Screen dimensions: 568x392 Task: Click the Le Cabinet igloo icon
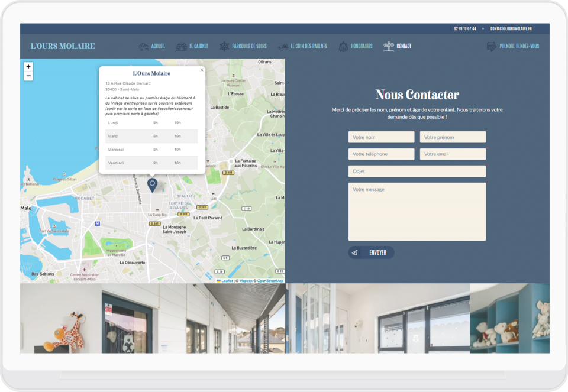pyautogui.click(x=182, y=46)
